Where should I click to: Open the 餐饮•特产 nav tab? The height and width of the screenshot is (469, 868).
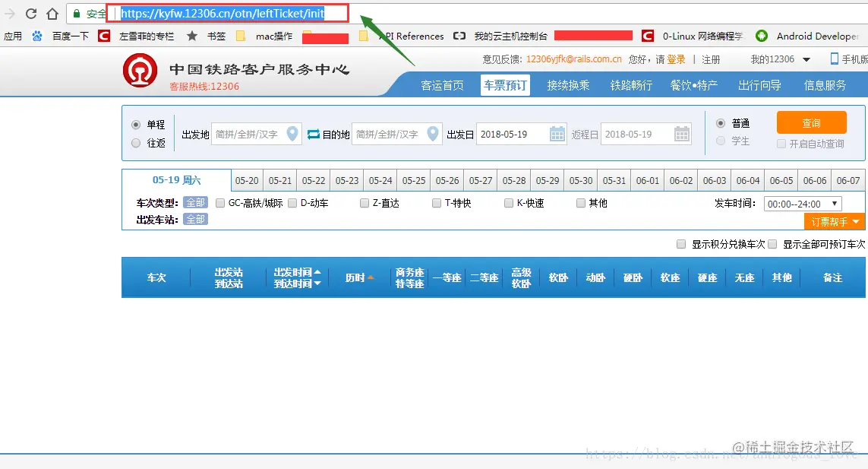click(x=693, y=85)
